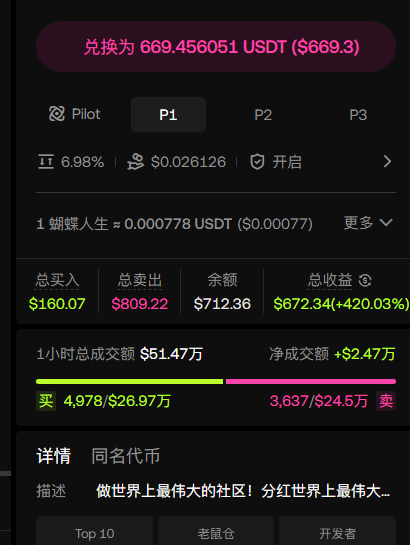Click the swap to 669.456051 USDT button
This screenshot has width=410, height=545.
216,47
